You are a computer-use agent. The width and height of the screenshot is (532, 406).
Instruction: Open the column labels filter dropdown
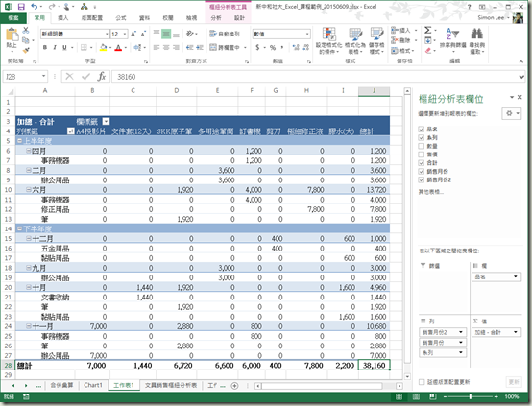tap(107, 122)
